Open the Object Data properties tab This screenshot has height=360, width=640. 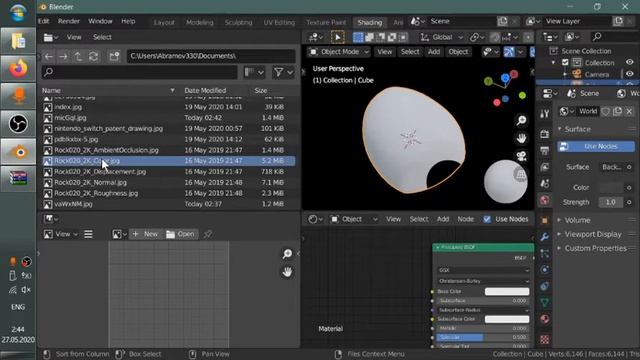click(x=544, y=302)
